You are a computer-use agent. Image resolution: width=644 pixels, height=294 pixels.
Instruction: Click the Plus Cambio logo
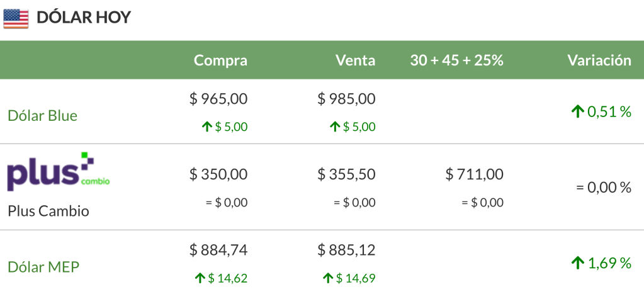pyautogui.click(x=59, y=171)
